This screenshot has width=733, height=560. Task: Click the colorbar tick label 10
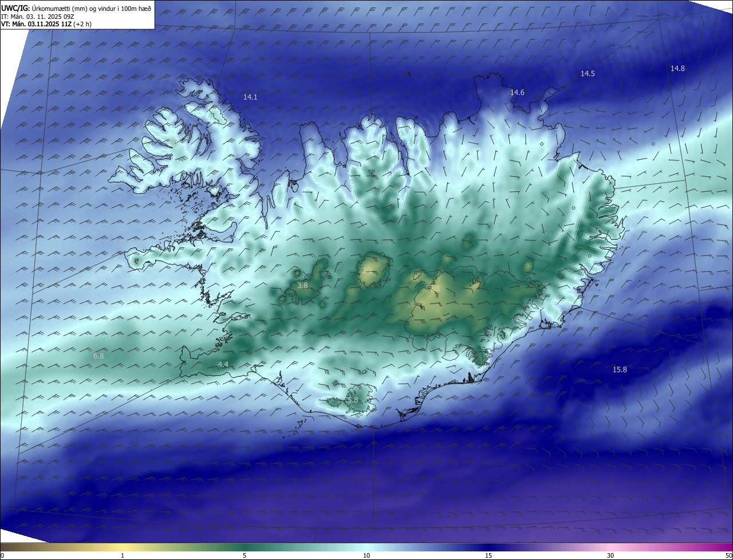pos(366,555)
